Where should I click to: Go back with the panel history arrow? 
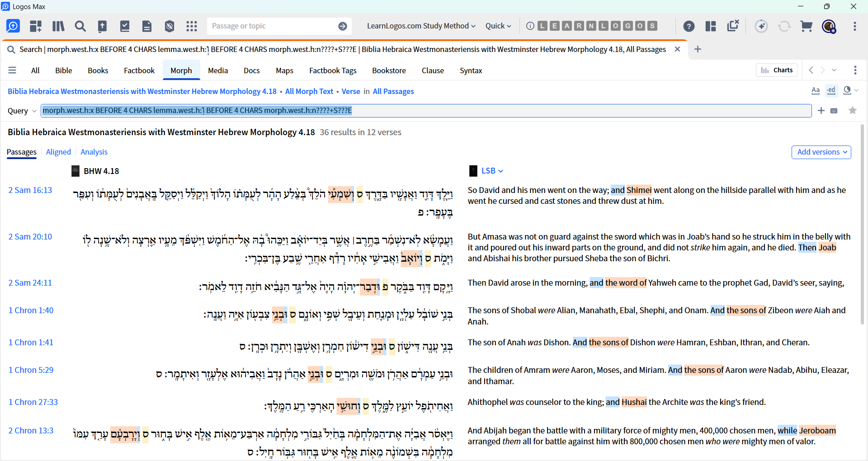(x=811, y=70)
